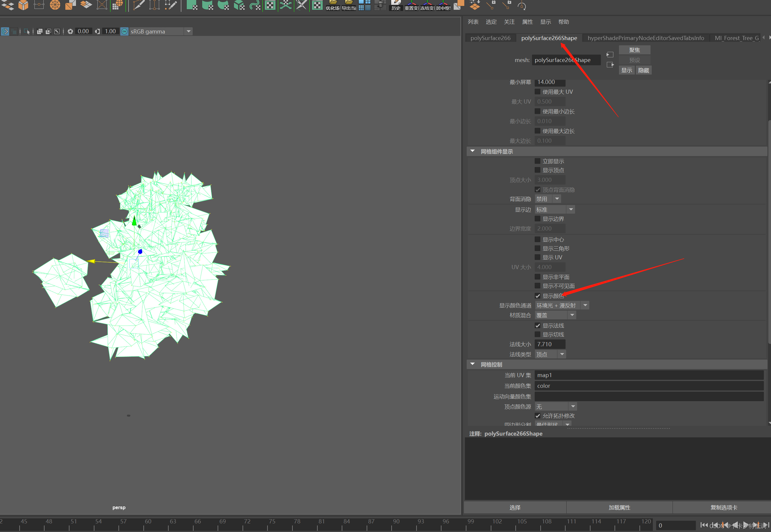The height and width of the screenshot is (532, 771).
Task: Open the sRGB gamma view transform dropdown
Action: coord(189,31)
